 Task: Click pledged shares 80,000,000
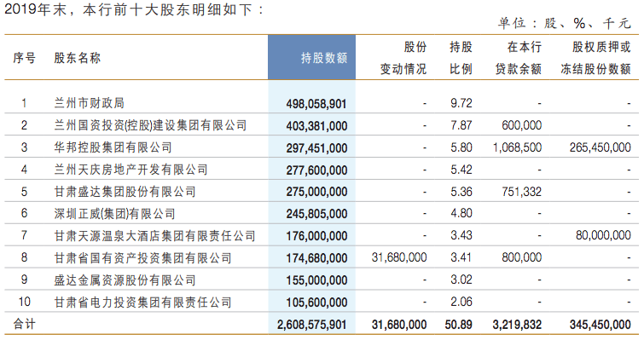(603, 235)
